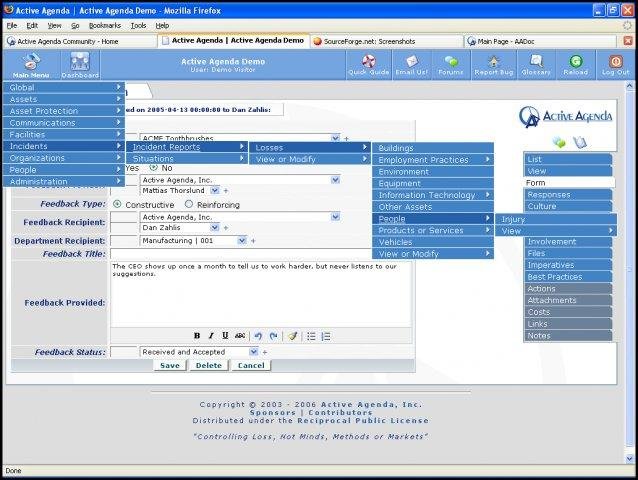Open the Feedback Status dropdown
The height and width of the screenshot is (480, 638).
253,352
